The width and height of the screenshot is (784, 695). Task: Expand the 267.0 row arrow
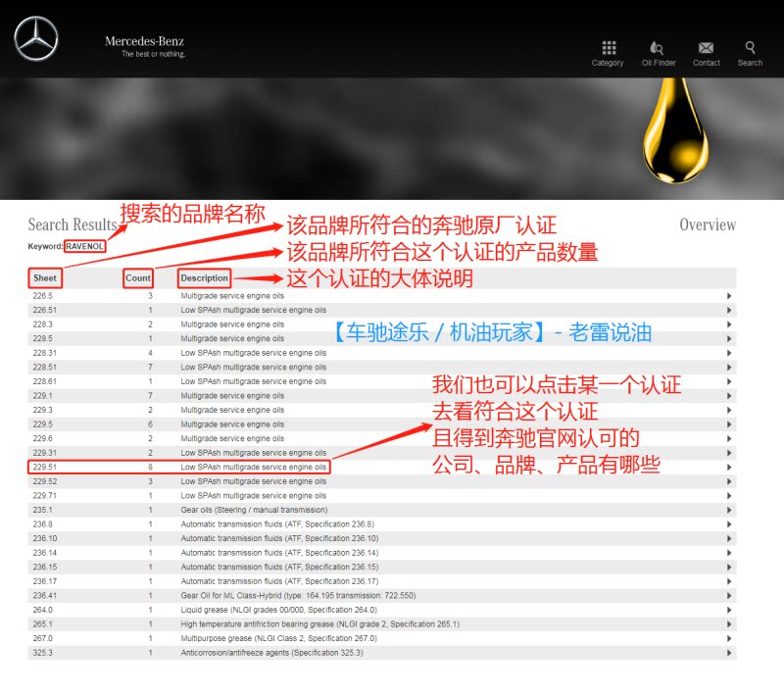[x=729, y=638]
